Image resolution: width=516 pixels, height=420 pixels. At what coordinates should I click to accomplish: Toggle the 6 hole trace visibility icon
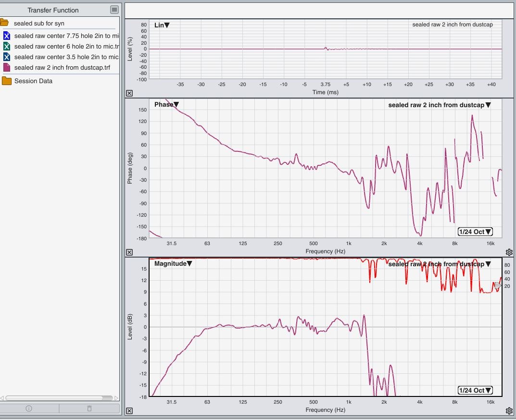[x=7, y=47]
